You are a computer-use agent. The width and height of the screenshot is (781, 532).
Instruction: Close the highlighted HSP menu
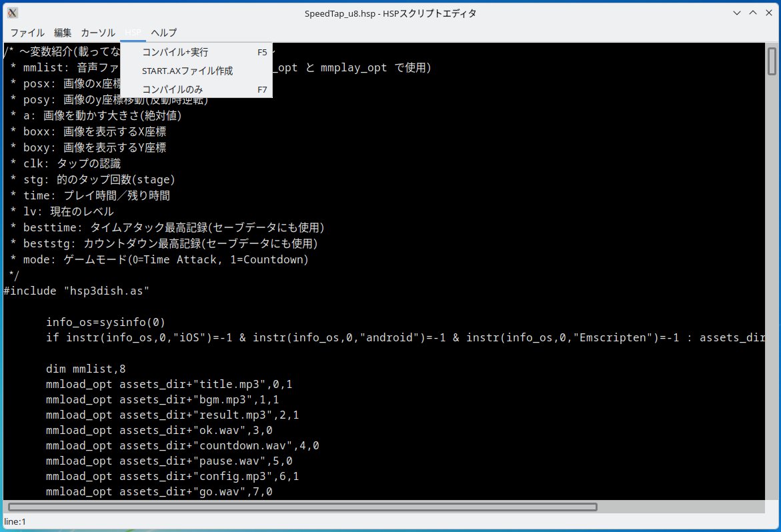point(133,33)
